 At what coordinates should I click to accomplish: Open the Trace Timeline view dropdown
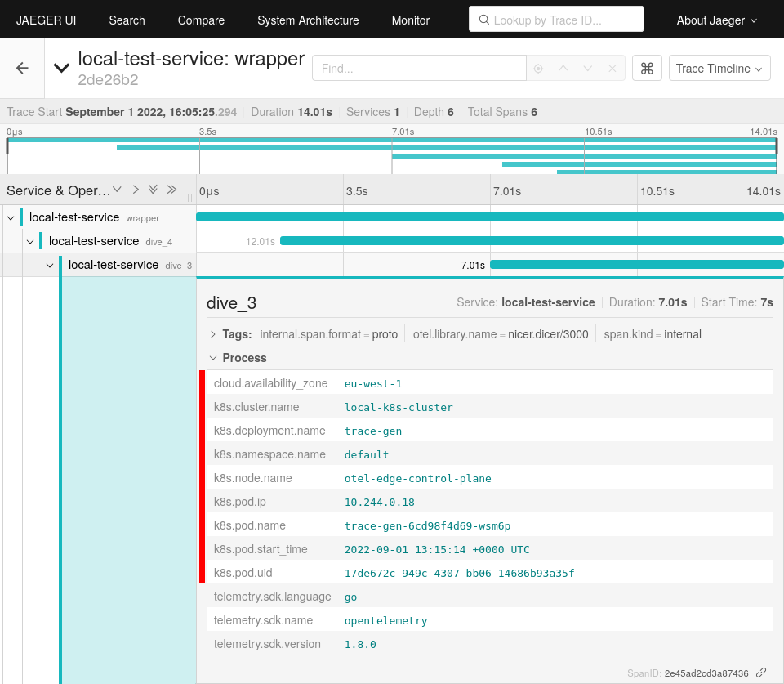click(719, 69)
